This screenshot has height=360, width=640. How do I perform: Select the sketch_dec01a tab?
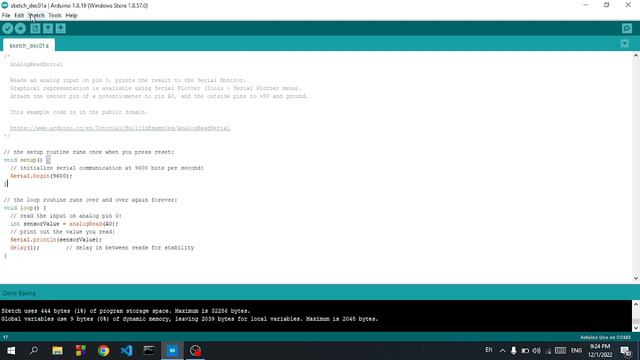click(x=29, y=45)
